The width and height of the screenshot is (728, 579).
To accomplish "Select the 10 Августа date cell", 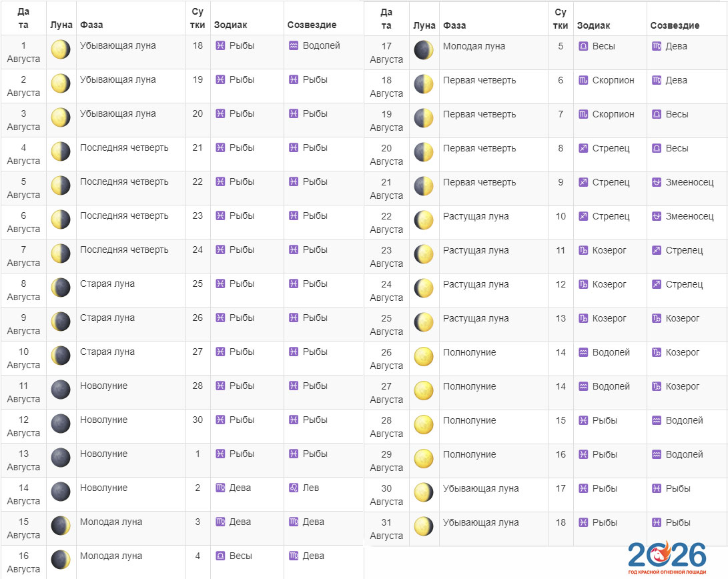I will pyautogui.click(x=23, y=358).
